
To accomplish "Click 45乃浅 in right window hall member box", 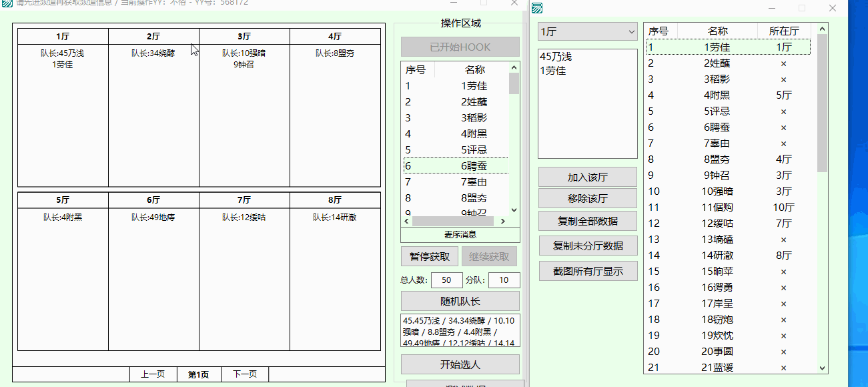I will [556, 57].
